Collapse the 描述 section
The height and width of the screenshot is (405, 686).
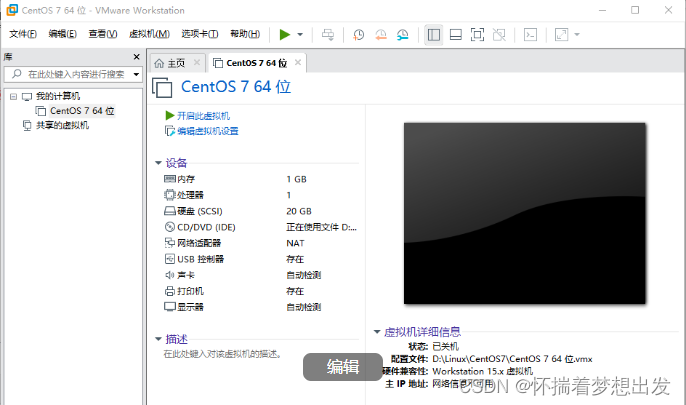[x=158, y=339]
